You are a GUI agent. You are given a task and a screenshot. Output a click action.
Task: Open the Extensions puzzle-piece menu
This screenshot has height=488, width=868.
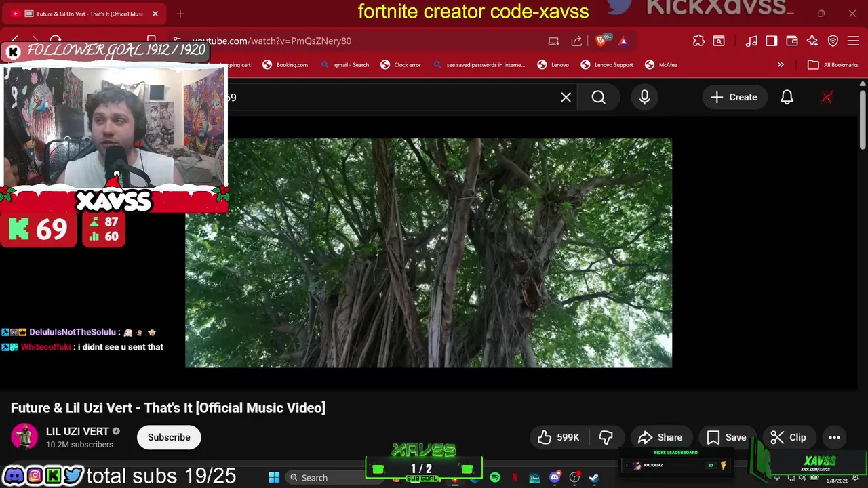click(698, 41)
